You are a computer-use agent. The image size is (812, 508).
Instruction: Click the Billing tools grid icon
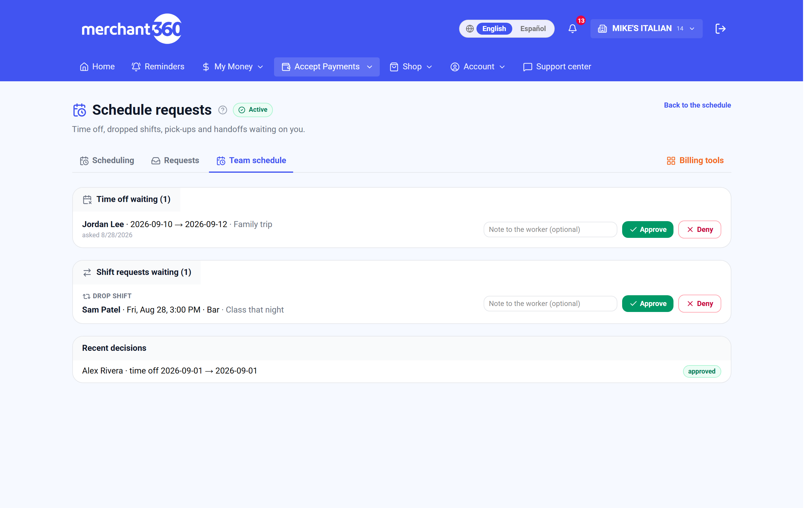pyautogui.click(x=671, y=161)
